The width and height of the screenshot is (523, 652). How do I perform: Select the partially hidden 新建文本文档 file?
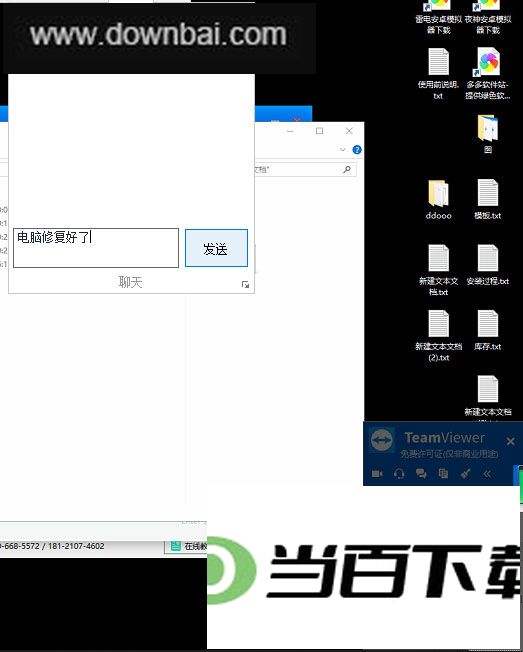pos(488,397)
